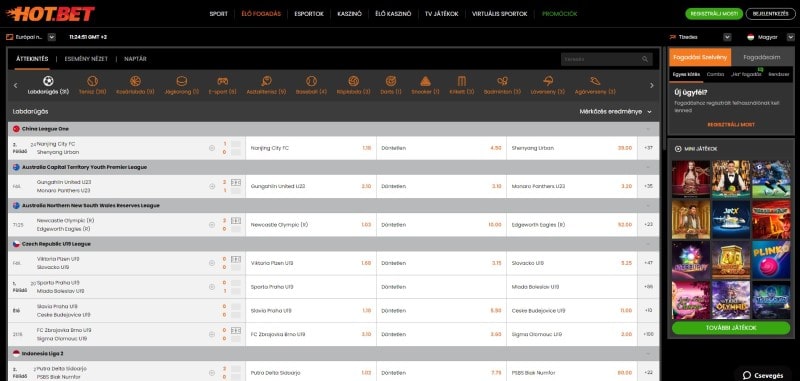
Task: Bet on Nanjing City FC odds 1.16
Action: click(x=311, y=148)
